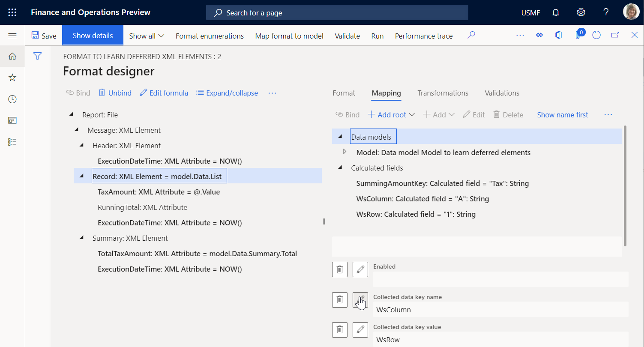Click the Validate action
Image resolution: width=644 pixels, height=347 pixels.
point(347,36)
